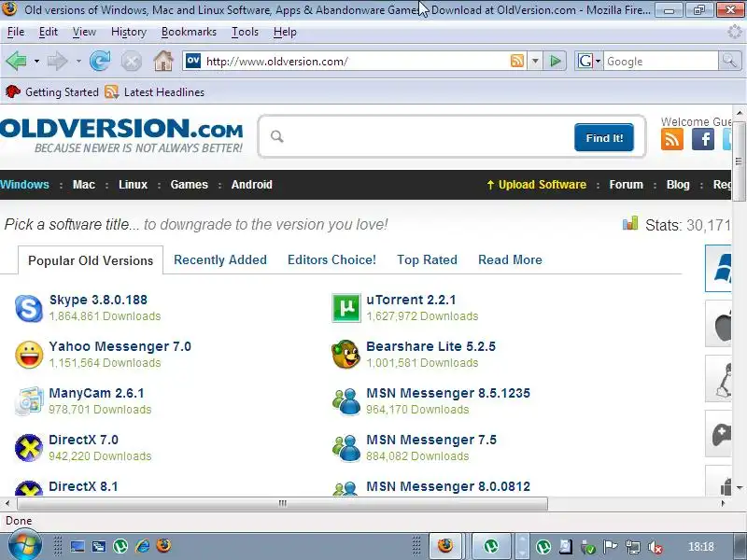Screen dimensions: 747x560
Task: Launch Internet Explorer from quick launch
Action: 142,546
